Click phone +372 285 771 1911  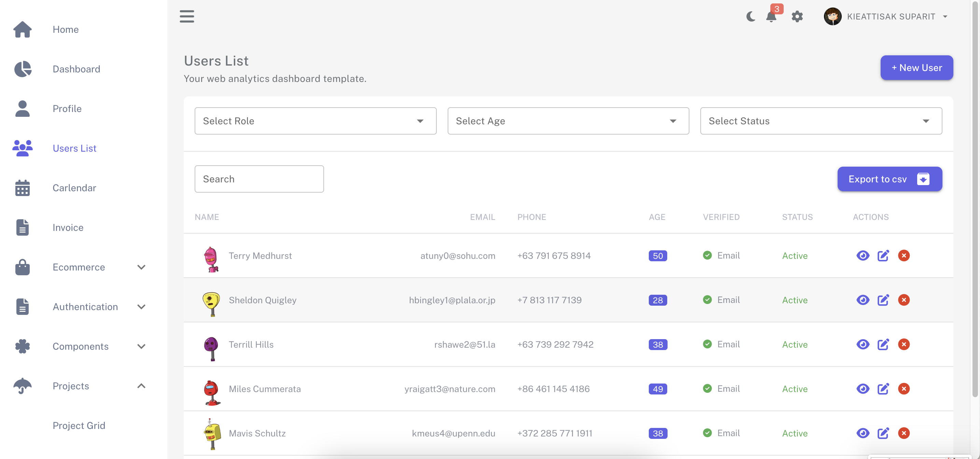555,433
